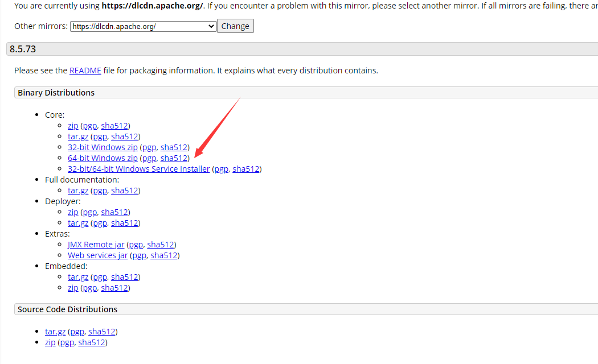Viewport: 598px width, 364px height.
Task: Open sha512 for Web services jar
Action: [164, 255]
